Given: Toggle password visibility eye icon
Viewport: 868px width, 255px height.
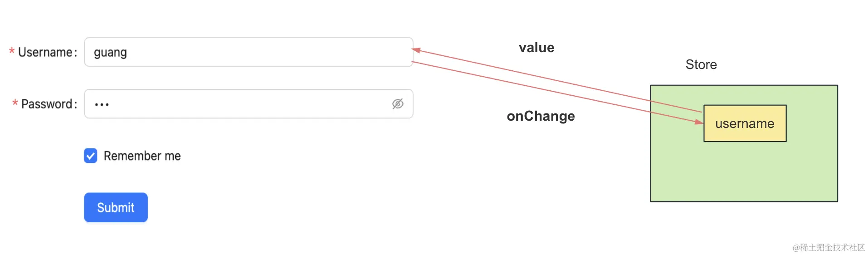Looking at the screenshot, I should 398,104.
